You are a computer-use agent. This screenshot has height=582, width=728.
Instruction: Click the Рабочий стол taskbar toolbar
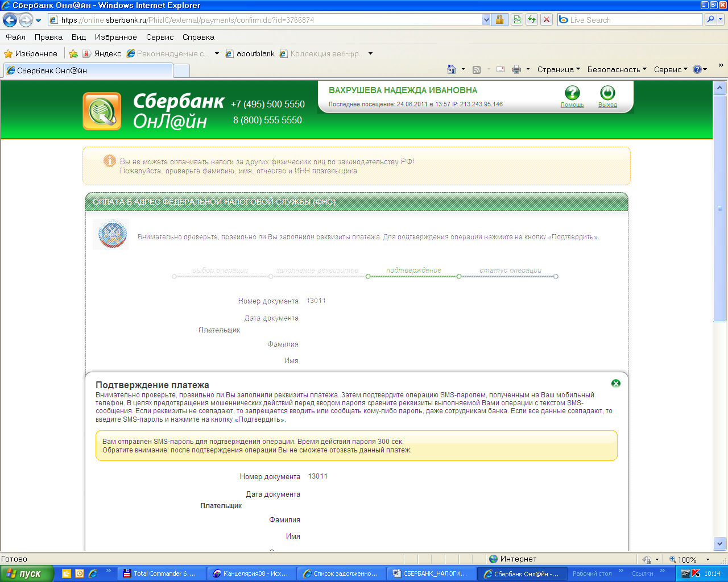tap(592, 573)
